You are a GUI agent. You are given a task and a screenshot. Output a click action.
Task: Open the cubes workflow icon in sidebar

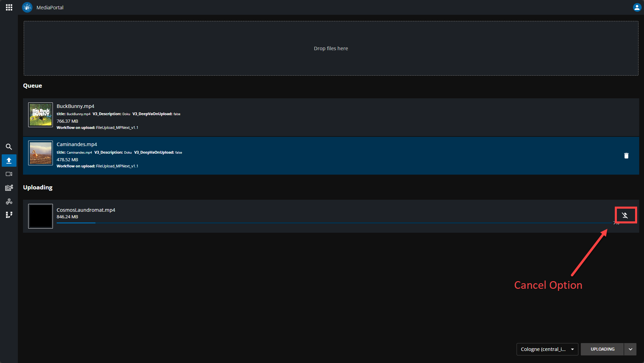9,201
